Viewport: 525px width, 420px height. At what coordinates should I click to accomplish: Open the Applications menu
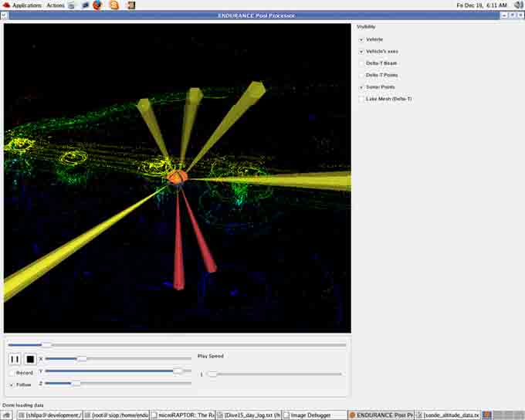[x=27, y=5]
